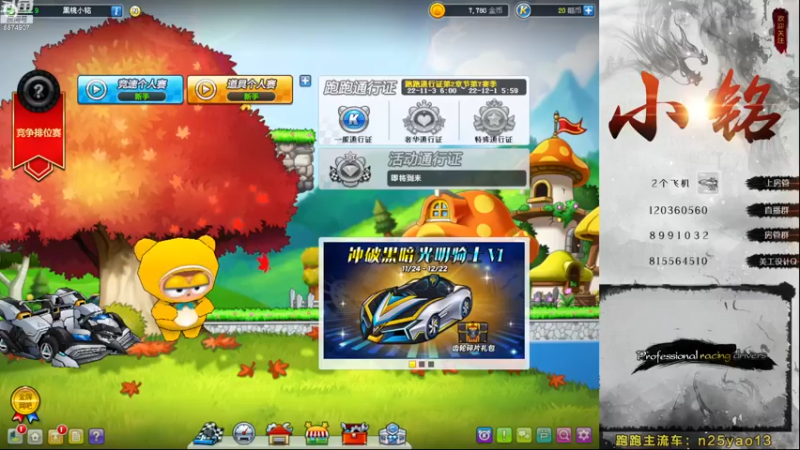Select the third banner page dot

coord(431,364)
